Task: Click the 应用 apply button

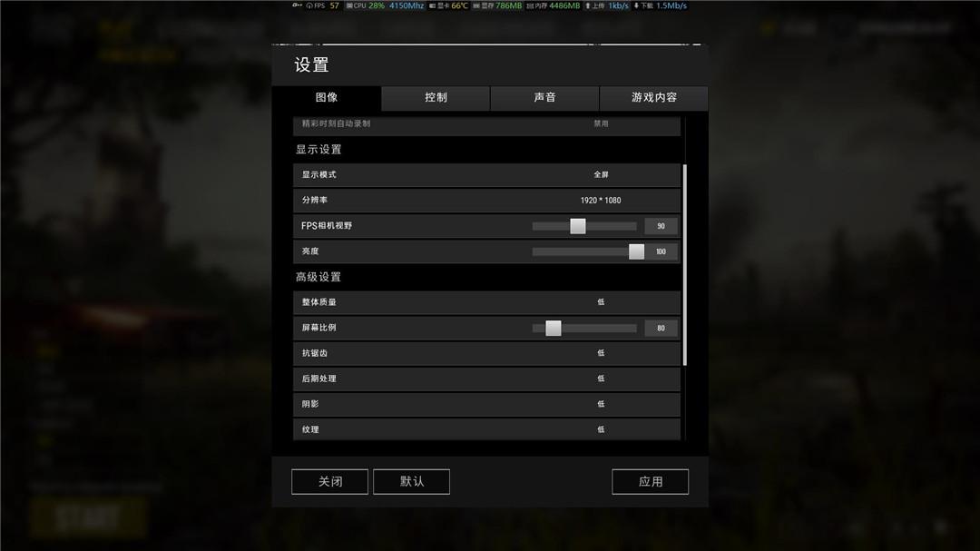Action: (x=650, y=482)
